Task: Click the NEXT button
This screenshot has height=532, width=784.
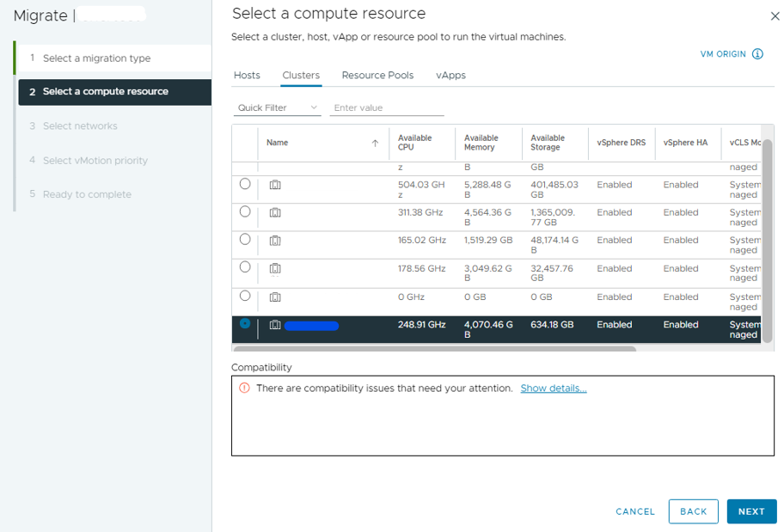Action: click(750, 511)
